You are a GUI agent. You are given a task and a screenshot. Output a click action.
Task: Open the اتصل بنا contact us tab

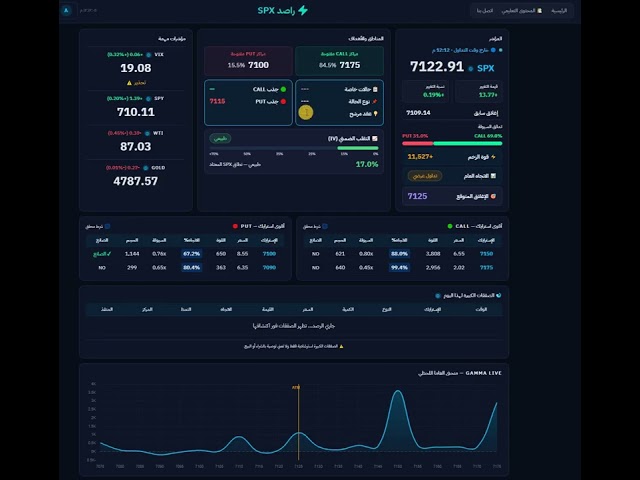point(484,11)
